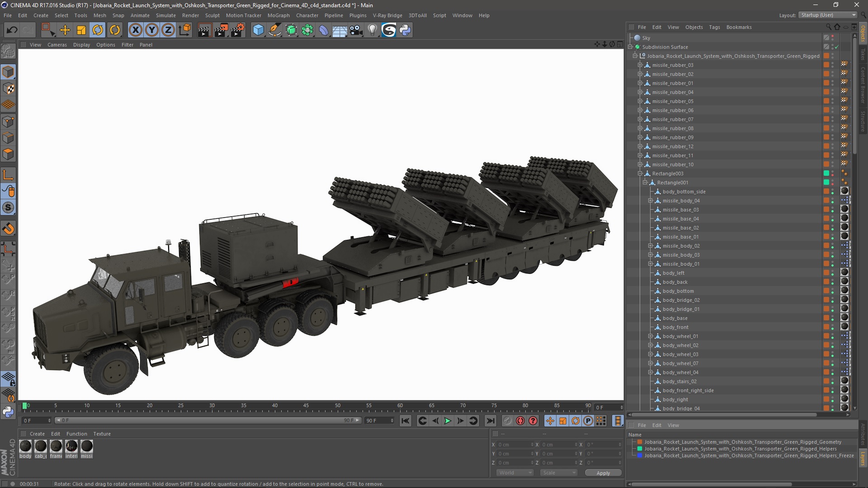
Task: Select the interi material swatch
Action: click(x=71, y=446)
